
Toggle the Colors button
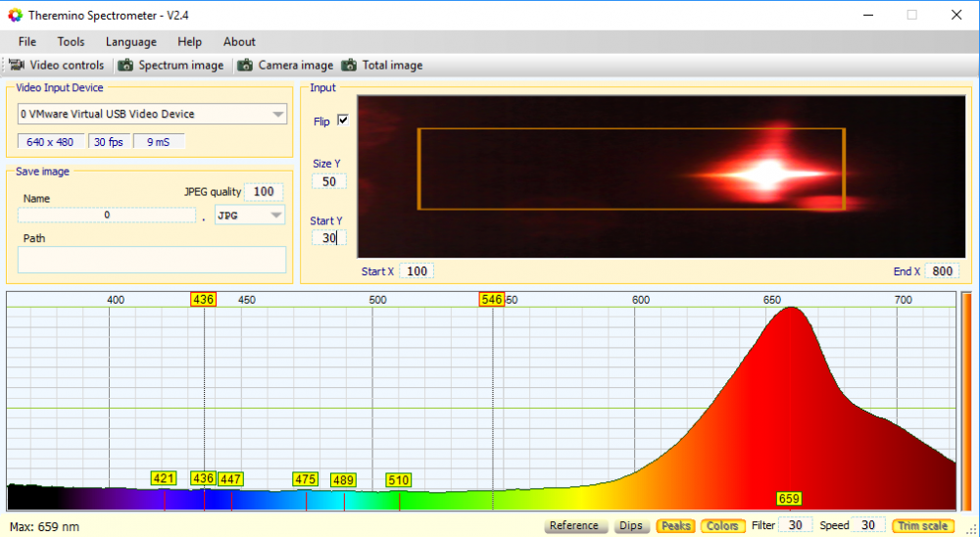point(722,526)
